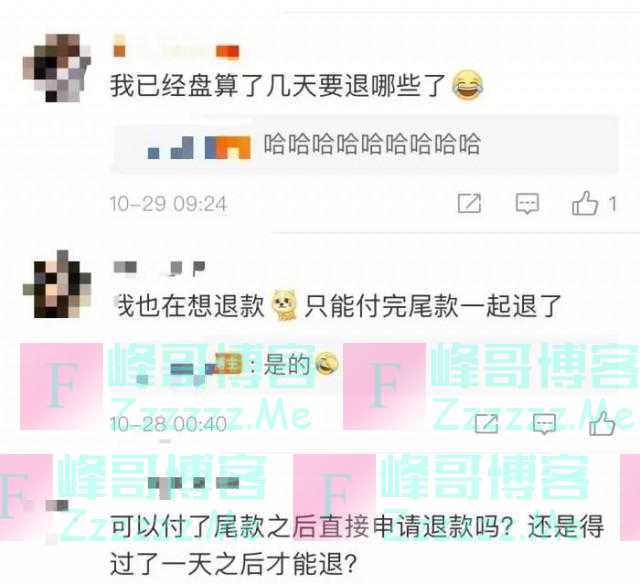This screenshot has height=584, width=640.
Task: Open the first commenter's username
Action: tap(176, 50)
